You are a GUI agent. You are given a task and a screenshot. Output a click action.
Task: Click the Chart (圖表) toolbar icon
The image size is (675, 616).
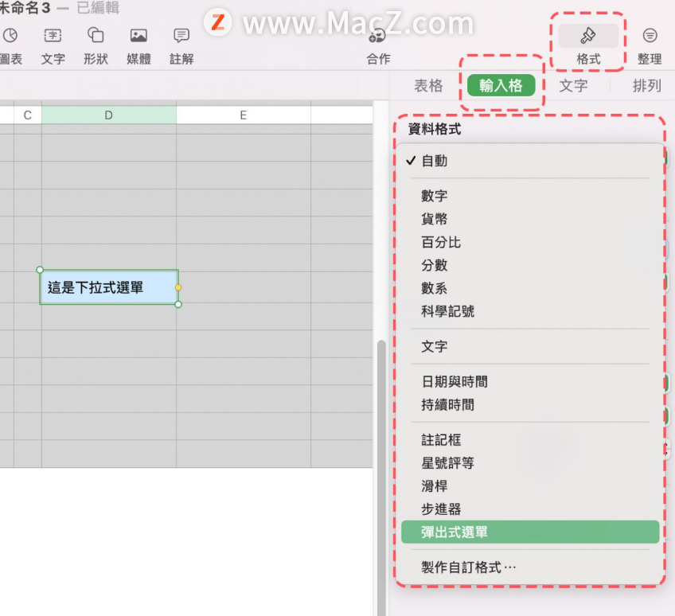10,35
